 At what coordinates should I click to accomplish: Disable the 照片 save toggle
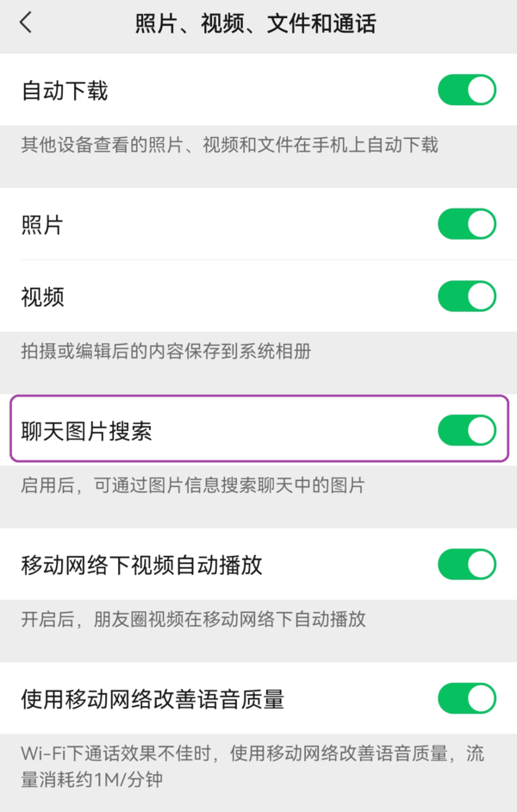[466, 224]
